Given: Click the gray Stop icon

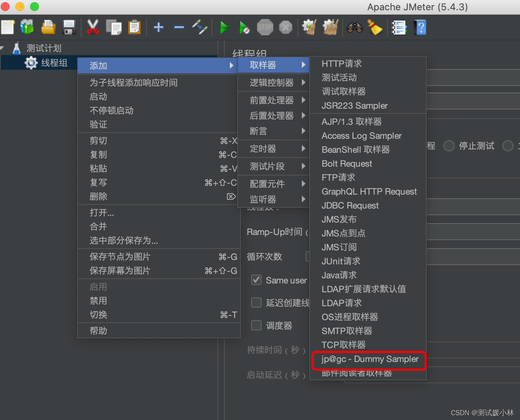Looking at the screenshot, I should point(265,28).
